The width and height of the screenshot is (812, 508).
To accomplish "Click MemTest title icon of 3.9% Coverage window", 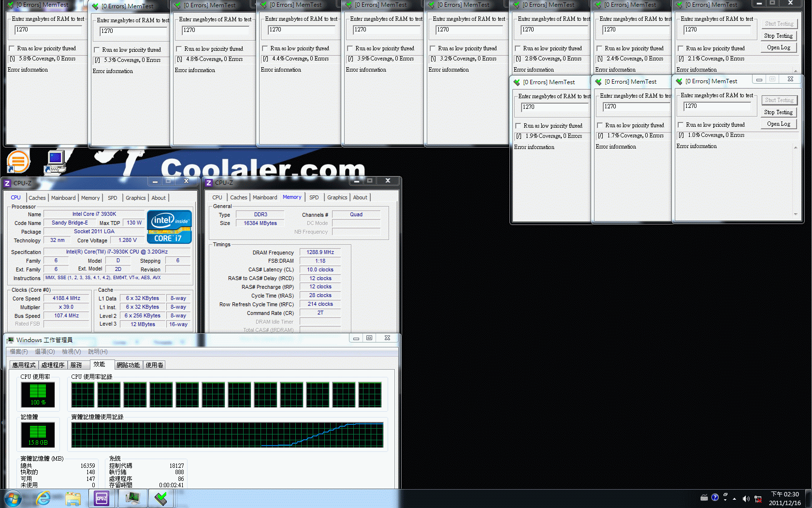I will pyautogui.click(x=348, y=5).
